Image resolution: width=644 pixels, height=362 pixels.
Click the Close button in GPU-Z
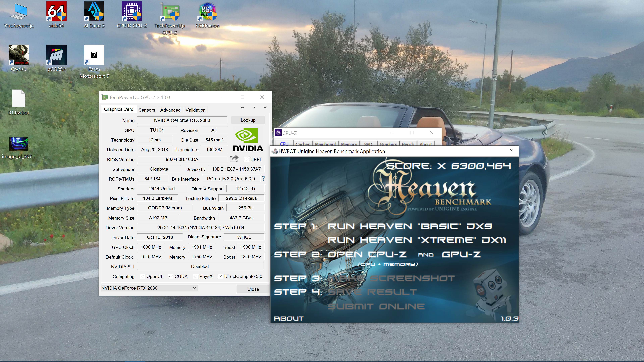(253, 289)
